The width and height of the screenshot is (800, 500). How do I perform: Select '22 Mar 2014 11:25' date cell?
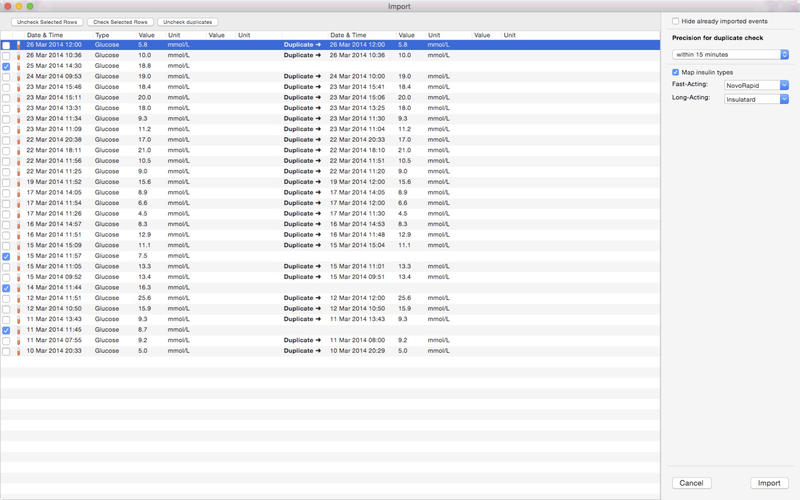pyautogui.click(x=54, y=171)
